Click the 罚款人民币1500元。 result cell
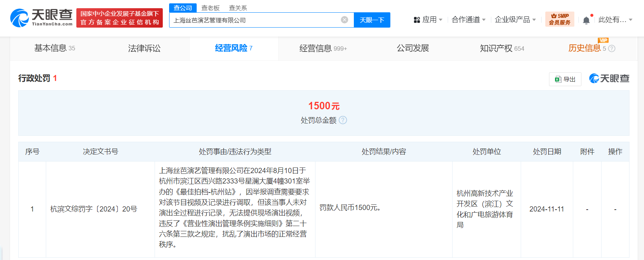This screenshot has height=260, width=644. coord(350,207)
